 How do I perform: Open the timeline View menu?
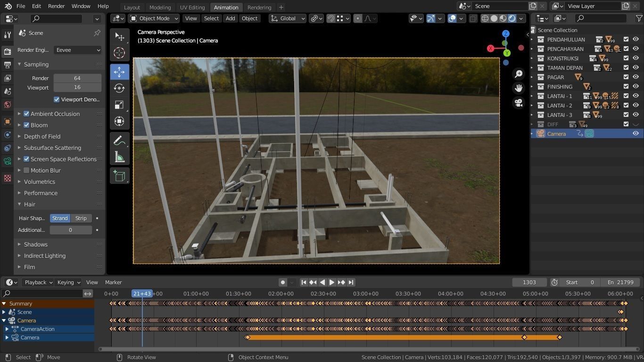(92, 282)
